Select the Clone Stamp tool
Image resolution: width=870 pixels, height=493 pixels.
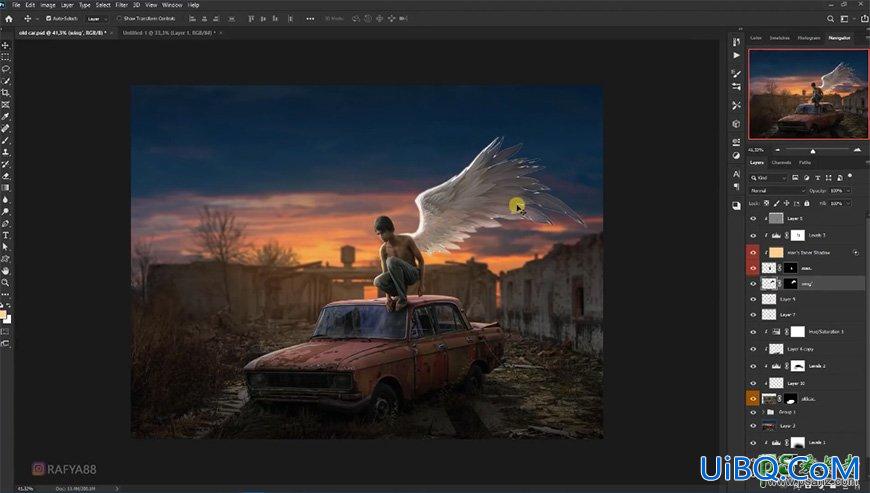[6, 152]
